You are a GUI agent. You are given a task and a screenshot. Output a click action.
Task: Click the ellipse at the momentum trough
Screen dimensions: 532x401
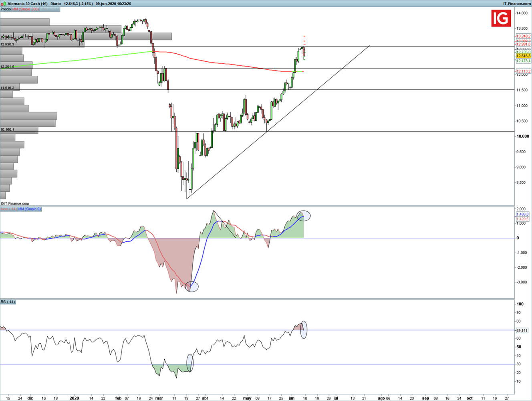click(191, 286)
